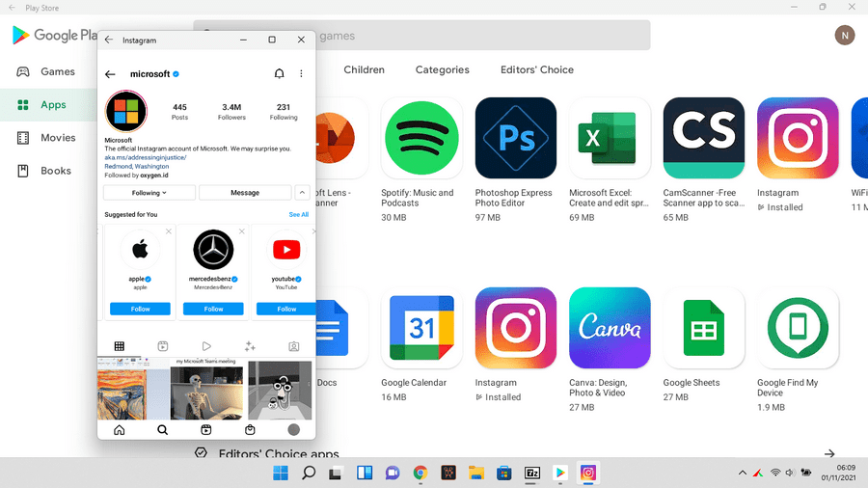Click See All suggested accounts link
This screenshot has height=488, width=868.
click(298, 215)
